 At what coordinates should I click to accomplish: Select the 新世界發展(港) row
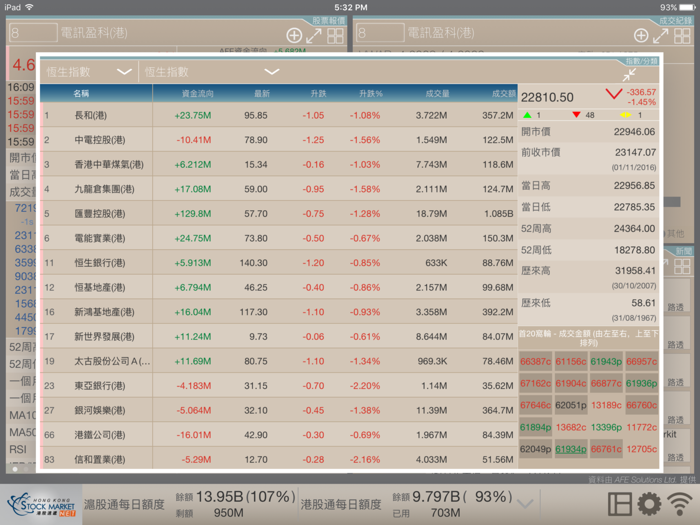click(279, 336)
